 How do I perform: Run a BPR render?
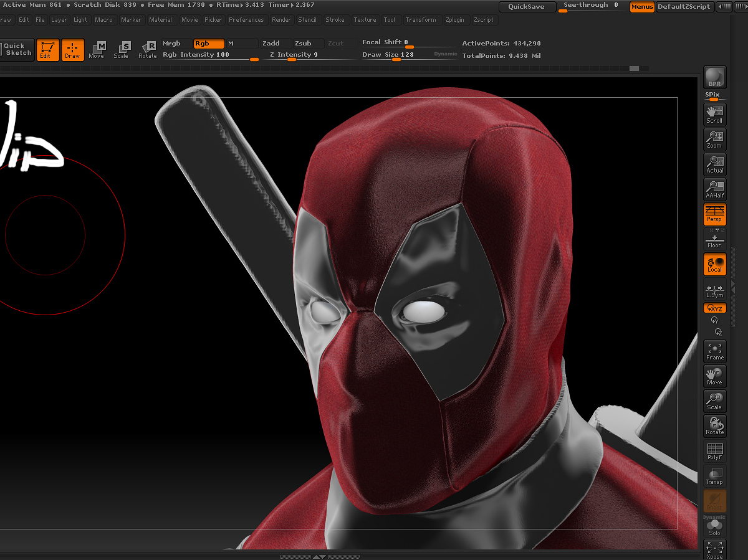tap(714, 78)
